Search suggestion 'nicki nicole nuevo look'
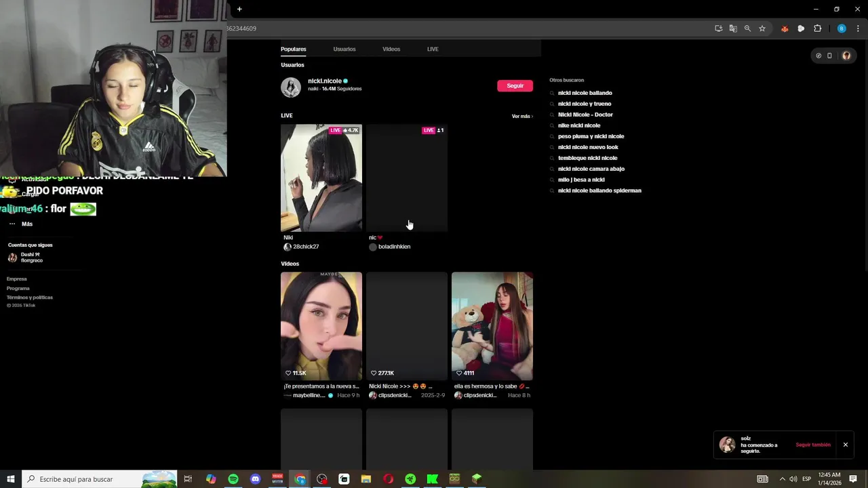The height and width of the screenshot is (488, 868). point(588,147)
